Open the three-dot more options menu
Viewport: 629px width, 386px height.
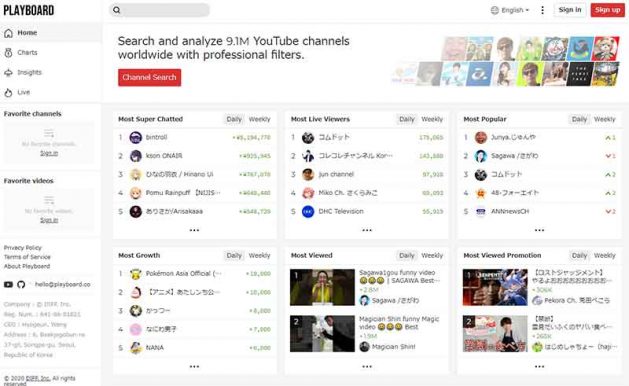[542, 10]
